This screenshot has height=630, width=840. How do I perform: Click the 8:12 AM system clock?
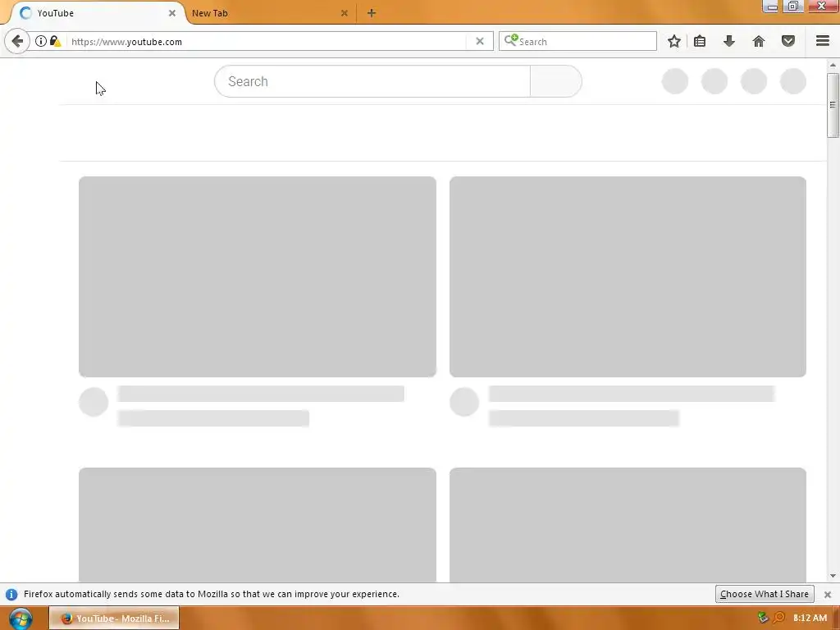tap(810, 618)
